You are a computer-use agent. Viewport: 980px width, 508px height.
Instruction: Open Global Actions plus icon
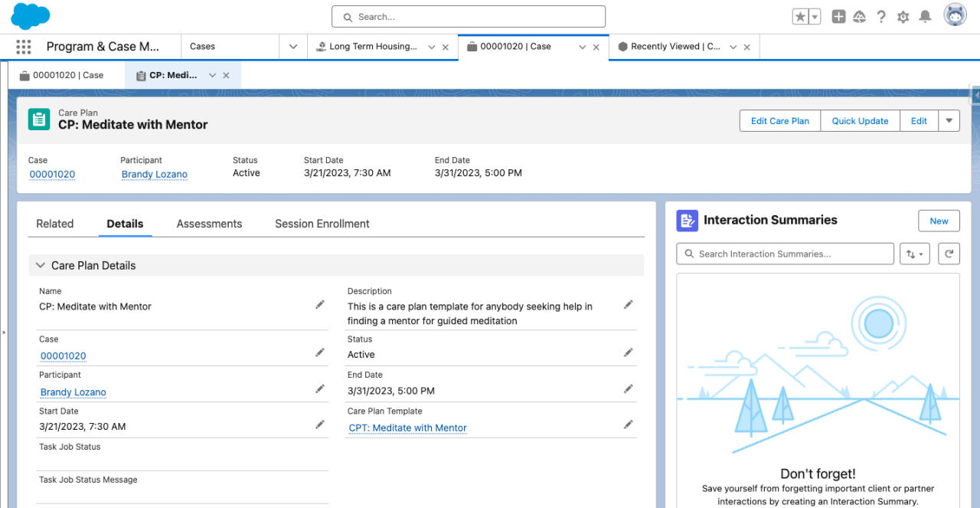tap(839, 17)
